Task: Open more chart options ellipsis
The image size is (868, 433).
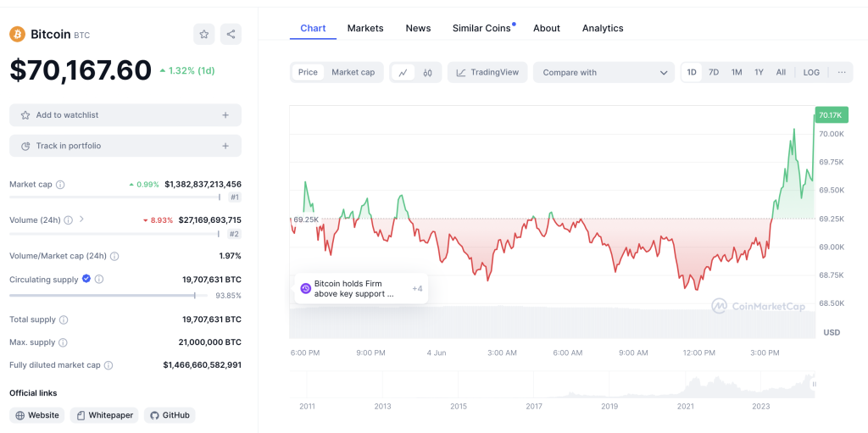Action: coord(842,73)
